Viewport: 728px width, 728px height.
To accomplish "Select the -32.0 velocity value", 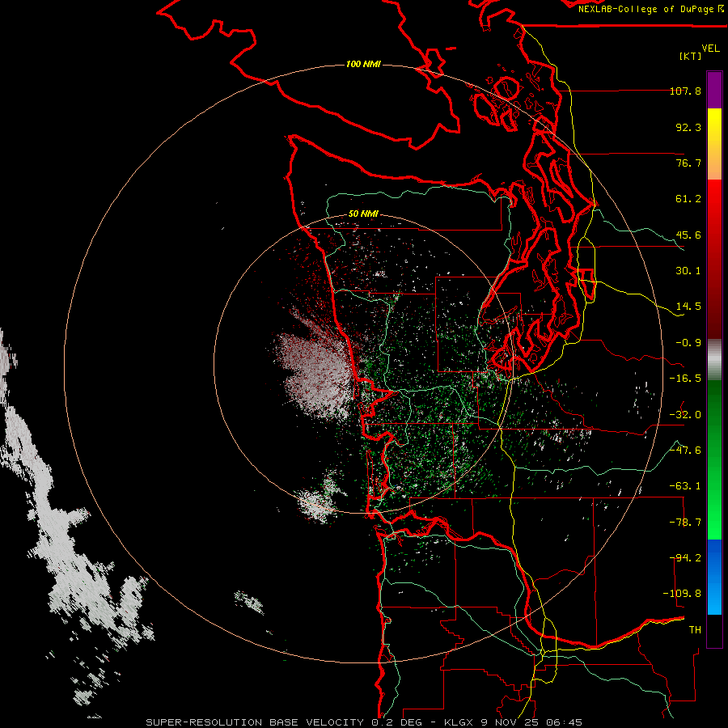I will click(685, 415).
